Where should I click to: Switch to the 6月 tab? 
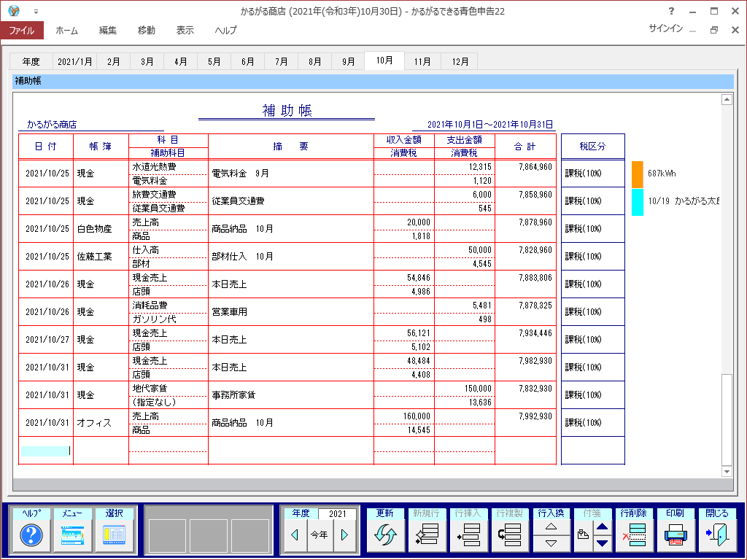[248, 61]
